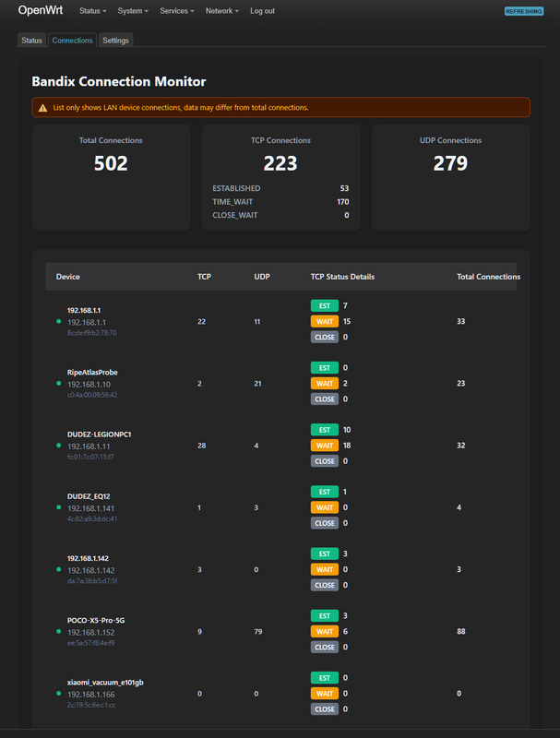Click the WAIT badge for 192.168.1.142

pos(325,569)
